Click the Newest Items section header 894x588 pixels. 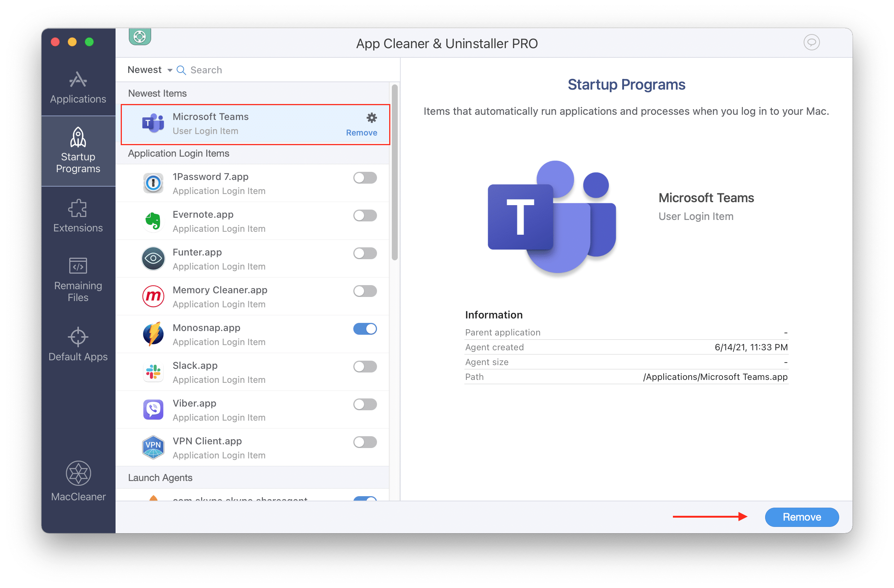coord(253,93)
